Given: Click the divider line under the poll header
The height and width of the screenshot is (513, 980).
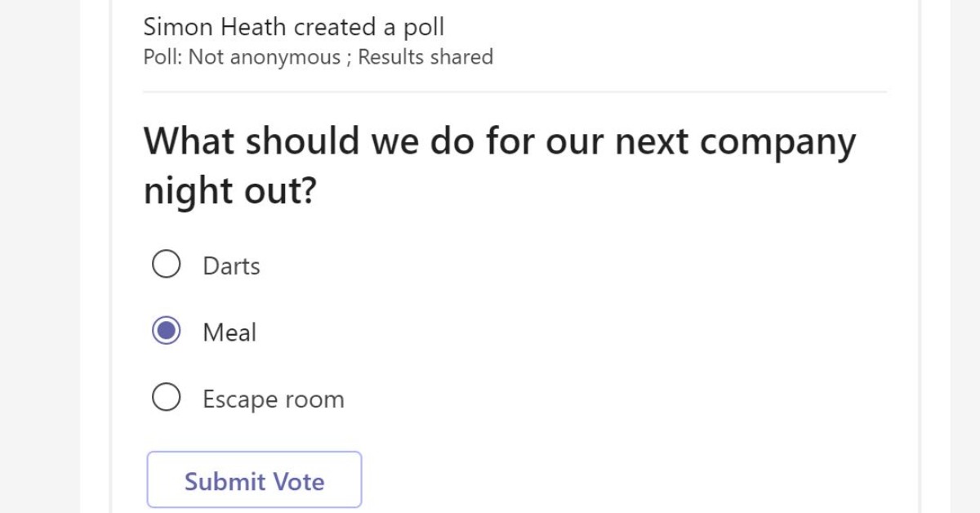Looking at the screenshot, I should (514, 90).
